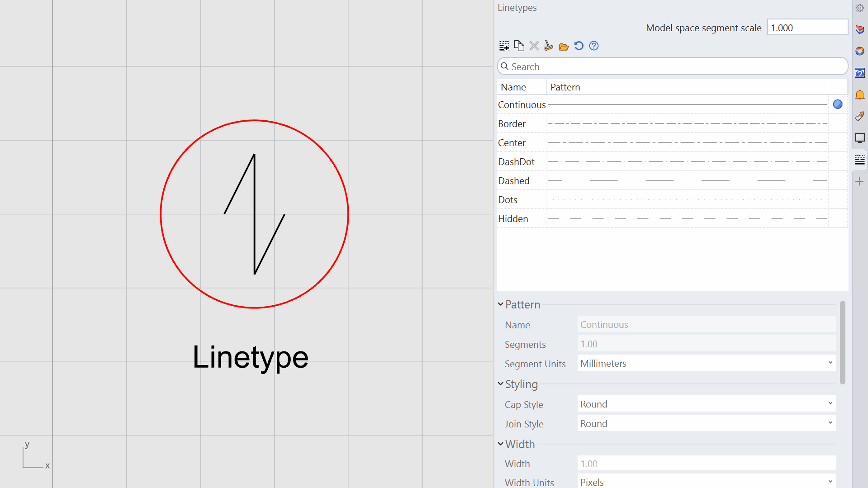Select the Center linetype row

(x=672, y=142)
